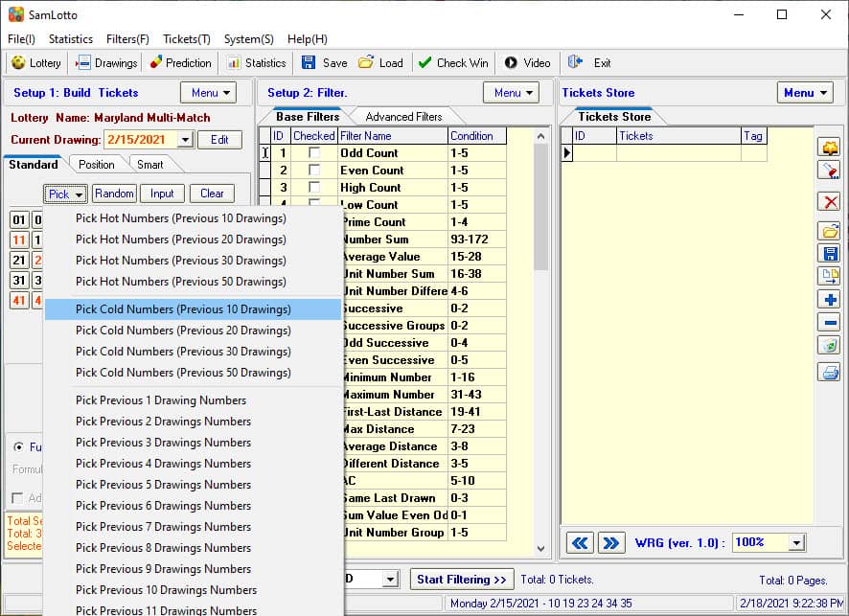849x616 pixels.
Task: Click the red X delete icon in Tickets Store
Action: coord(829,202)
